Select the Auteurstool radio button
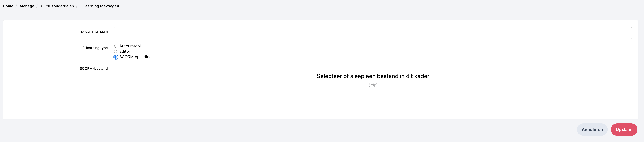Screen dimensions: 644x142 point(116,46)
